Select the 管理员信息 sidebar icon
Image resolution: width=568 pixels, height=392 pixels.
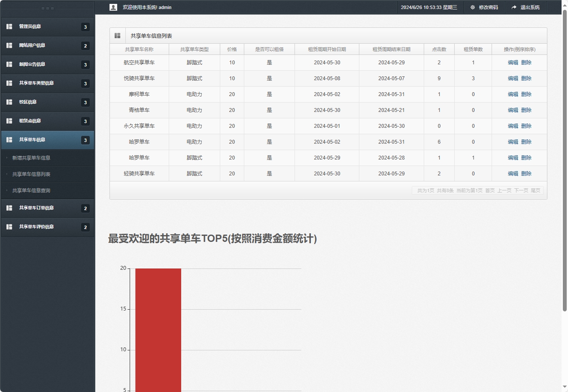click(x=9, y=27)
